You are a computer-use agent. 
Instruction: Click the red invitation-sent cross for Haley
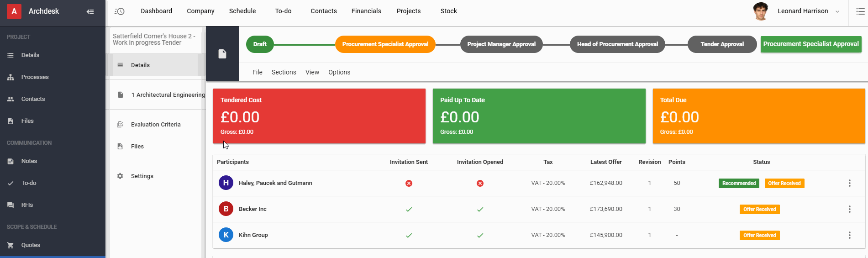[x=409, y=183]
